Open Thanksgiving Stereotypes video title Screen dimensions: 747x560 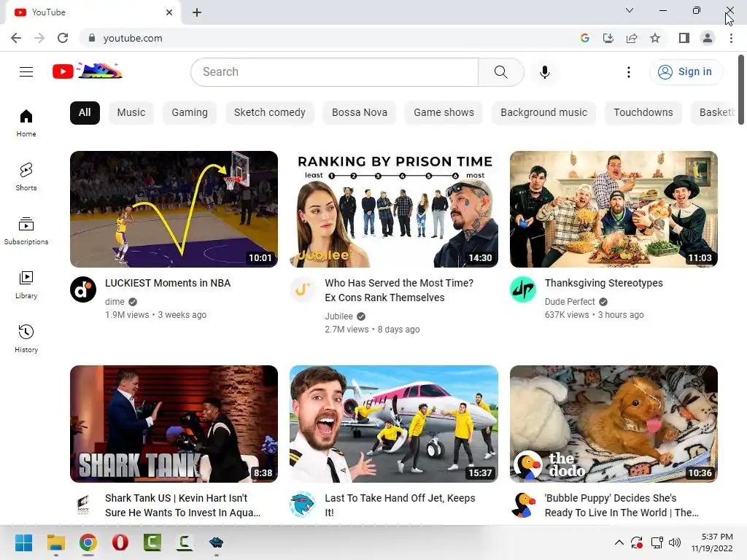[603, 283]
